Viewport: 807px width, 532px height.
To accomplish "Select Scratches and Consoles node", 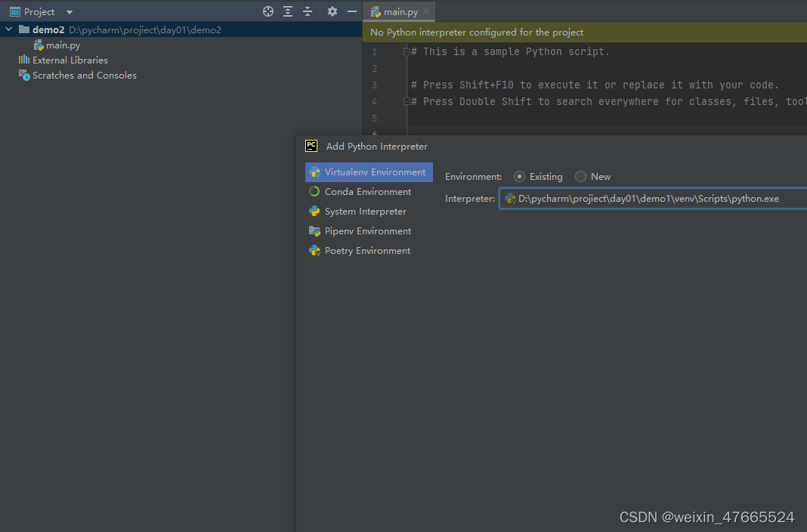I will [x=78, y=75].
